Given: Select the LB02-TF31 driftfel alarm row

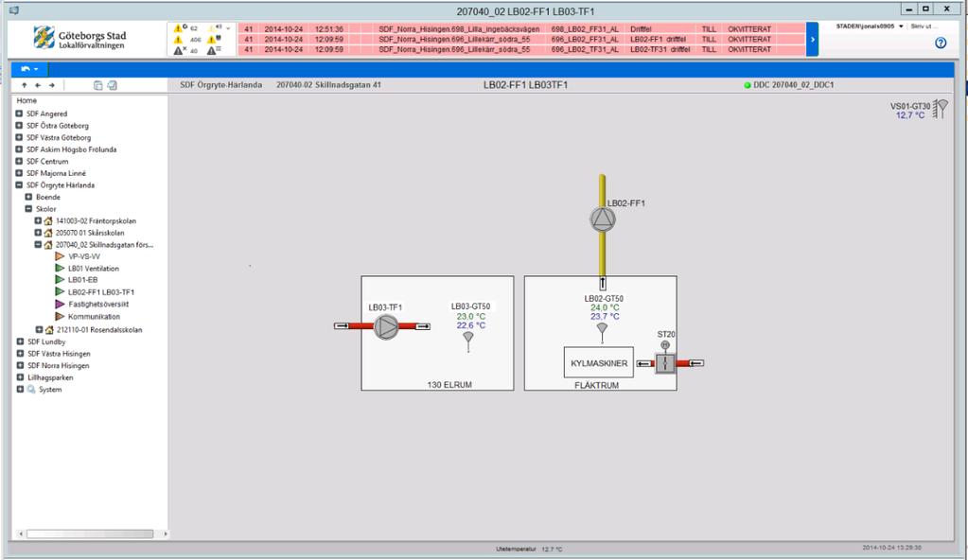Looking at the screenshot, I should tap(521, 49).
